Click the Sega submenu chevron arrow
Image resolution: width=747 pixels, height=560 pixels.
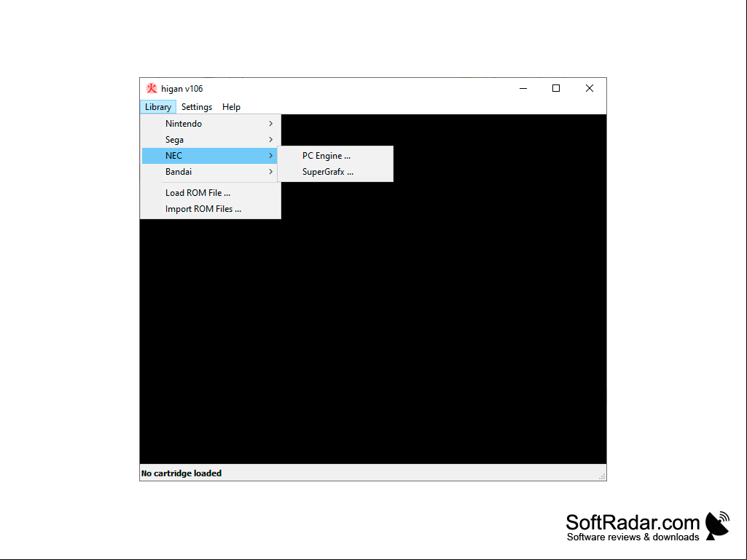270,140
